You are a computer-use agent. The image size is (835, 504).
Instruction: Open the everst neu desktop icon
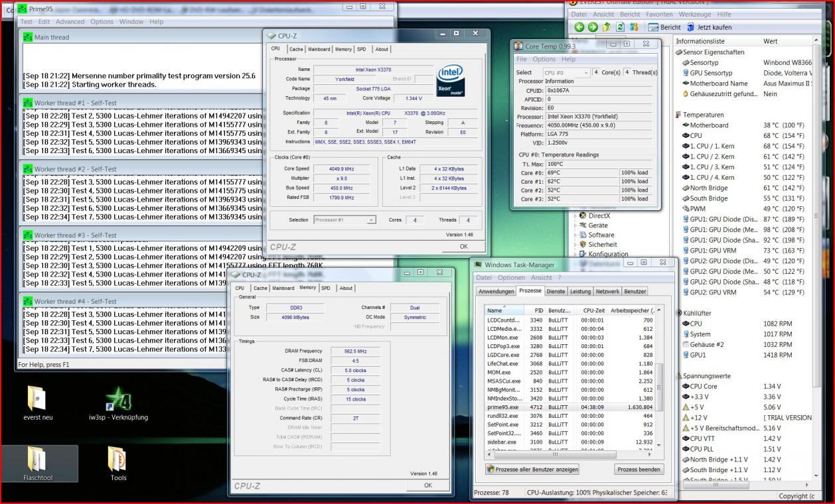pyautogui.click(x=37, y=402)
